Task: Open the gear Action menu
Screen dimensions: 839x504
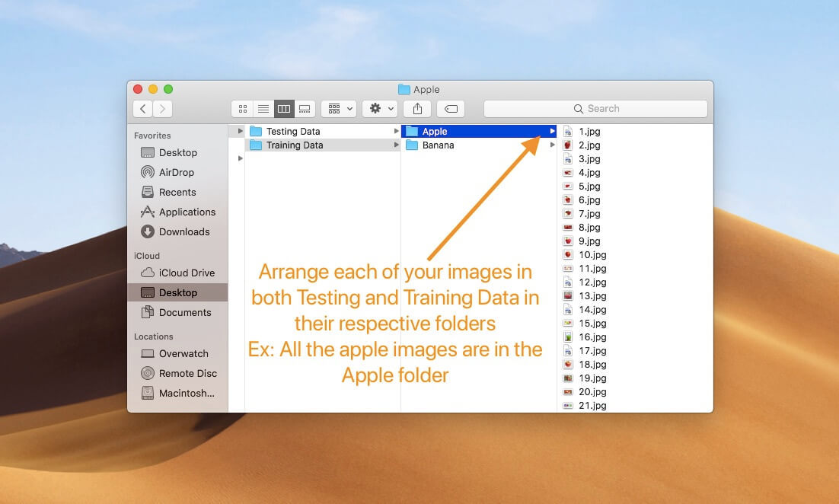Action: [379, 109]
